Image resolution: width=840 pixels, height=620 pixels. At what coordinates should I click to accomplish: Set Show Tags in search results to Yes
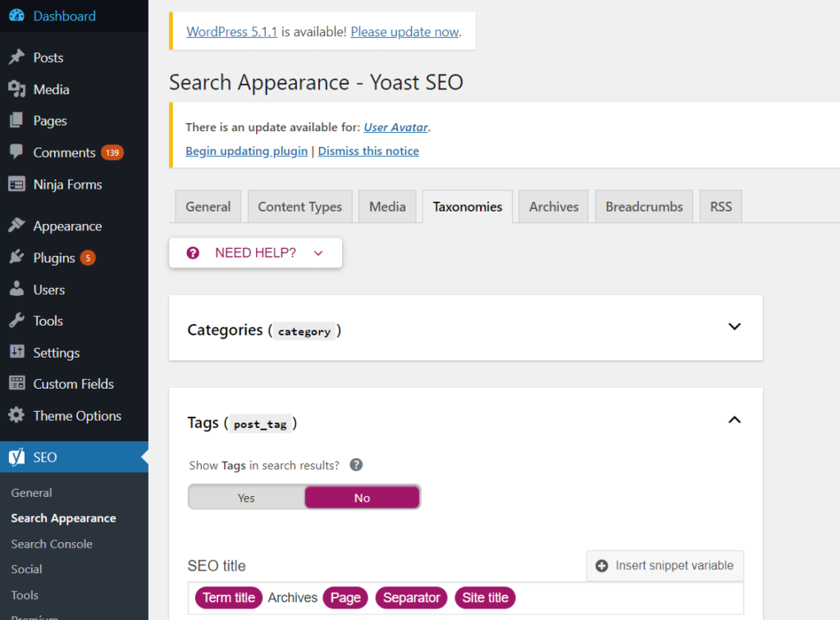tap(246, 496)
